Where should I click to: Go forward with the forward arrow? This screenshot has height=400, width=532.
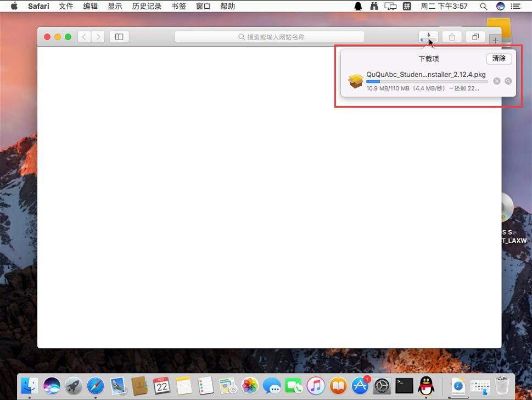(x=98, y=37)
